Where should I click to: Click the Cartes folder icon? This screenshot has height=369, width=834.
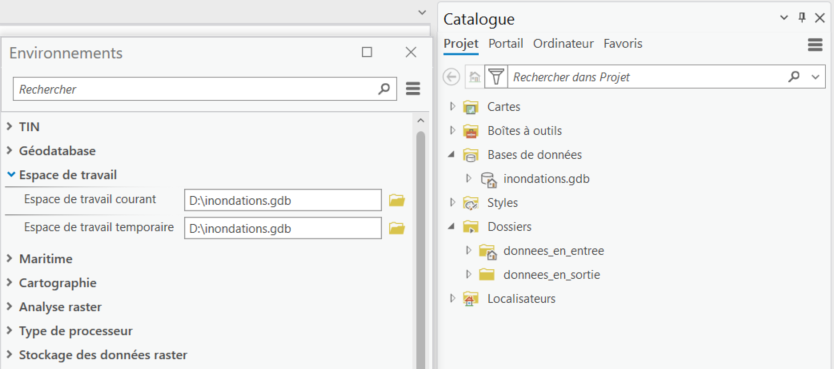click(x=471, y=107)
